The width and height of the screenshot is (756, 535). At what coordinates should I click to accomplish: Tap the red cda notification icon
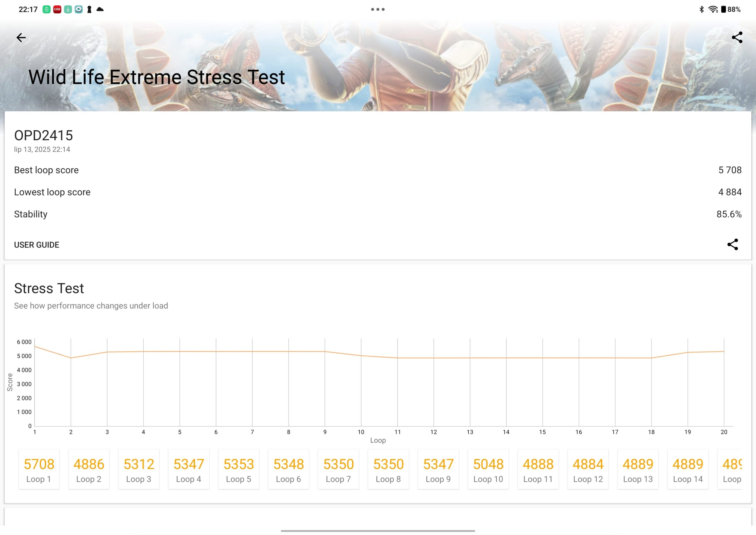coord(57,9)
